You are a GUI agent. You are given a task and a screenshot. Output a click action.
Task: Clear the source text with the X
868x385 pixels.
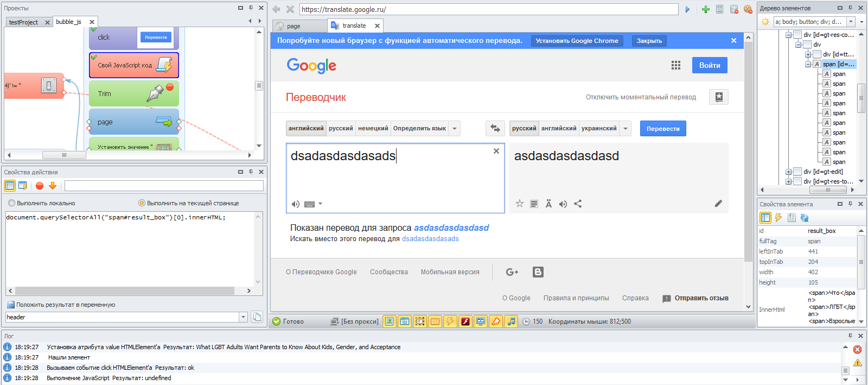[x=496, y=151]
